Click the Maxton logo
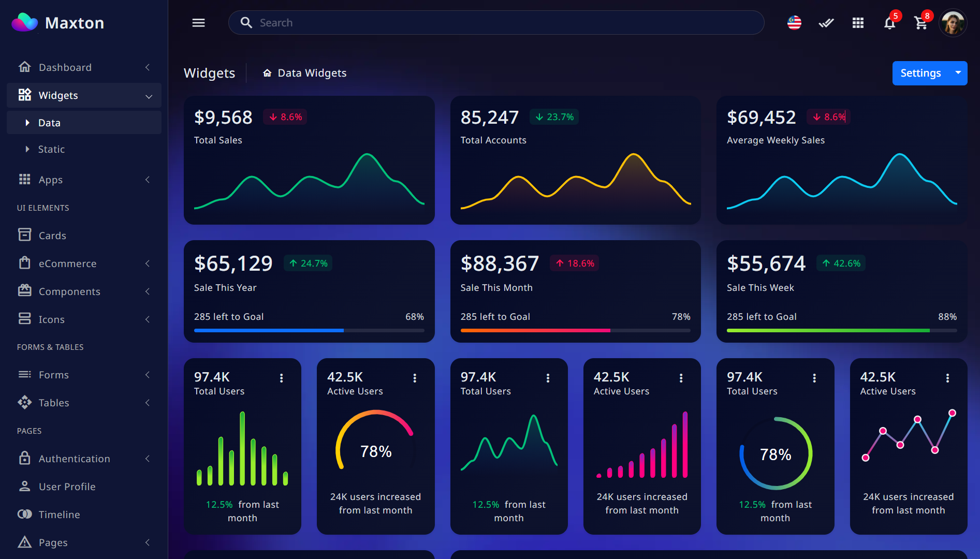 coord(57,22)
